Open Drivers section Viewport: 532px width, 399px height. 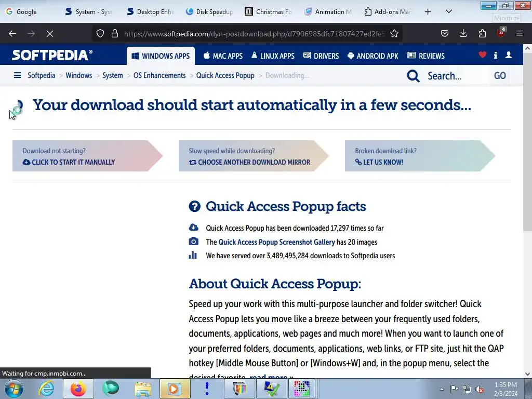coord(321,56)
